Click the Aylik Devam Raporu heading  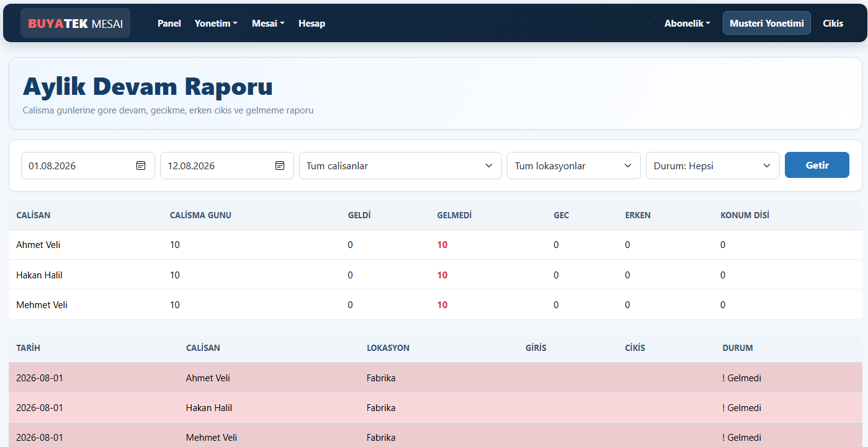[148, 86]
